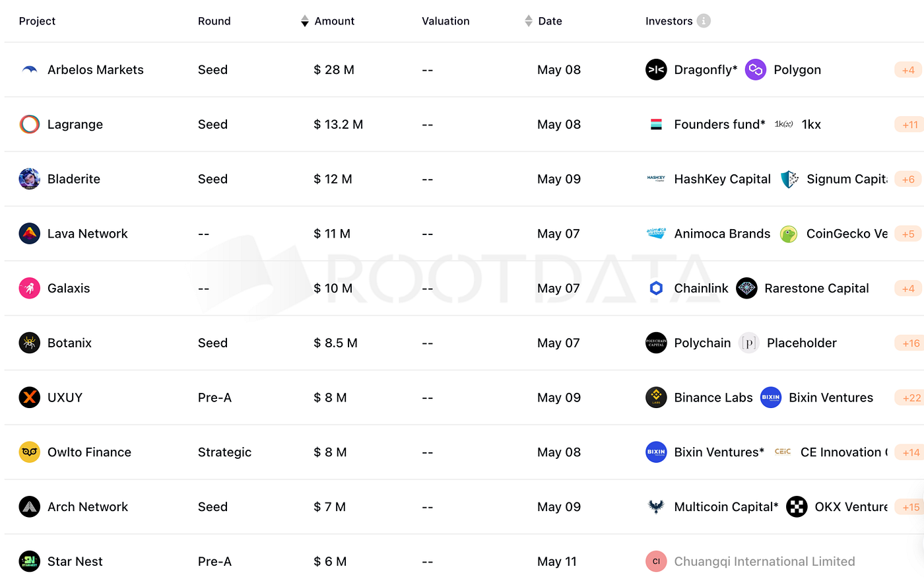Sort table by Amount column
This screenshot has height=587, width=924.
[x=328, y=21]
